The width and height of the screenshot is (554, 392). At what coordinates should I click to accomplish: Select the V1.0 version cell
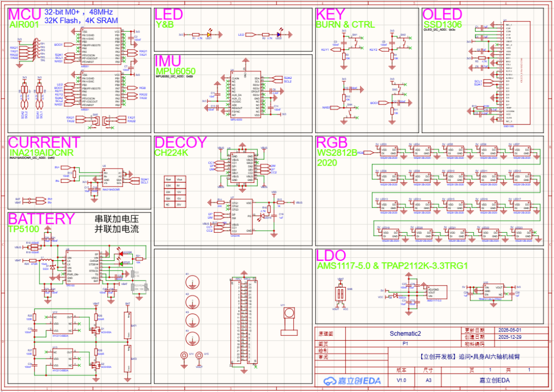[401, 380]
